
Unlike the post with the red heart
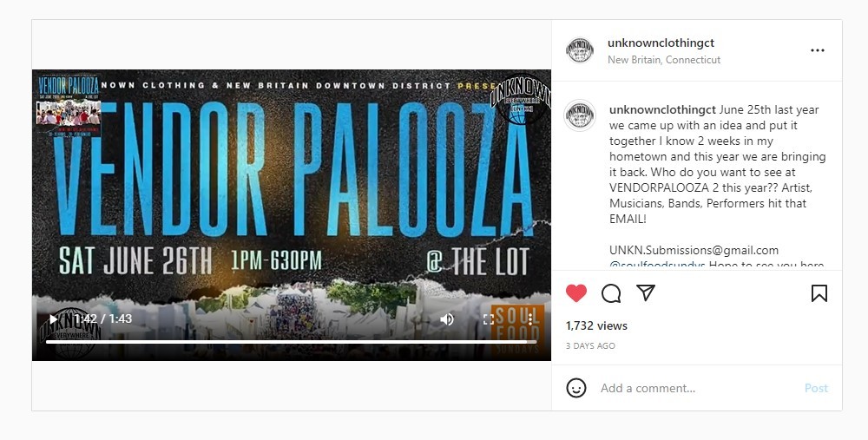(x=576, y=293)
